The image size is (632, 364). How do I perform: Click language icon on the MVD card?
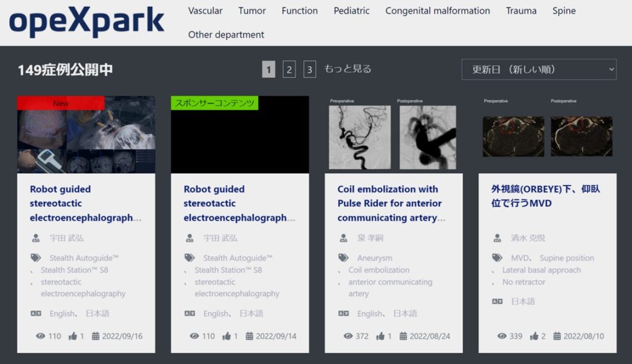pyautogui.click(x=497, y=302)
